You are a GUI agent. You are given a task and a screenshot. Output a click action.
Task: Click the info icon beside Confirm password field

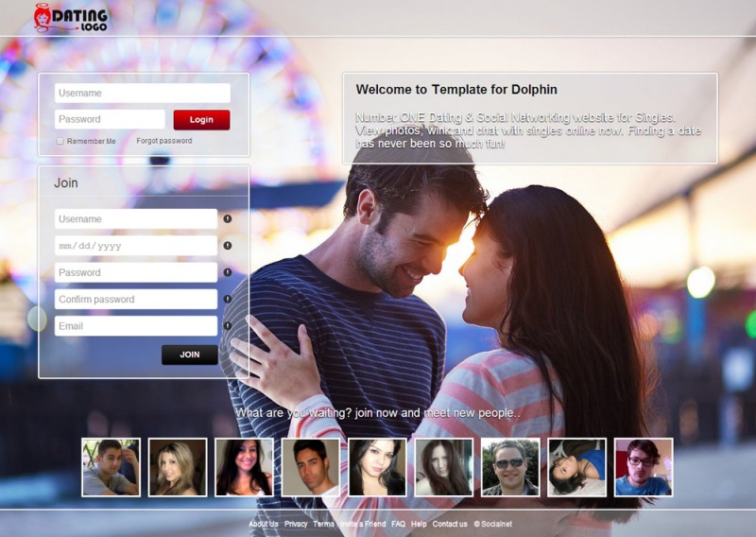[x=228, y=299]
